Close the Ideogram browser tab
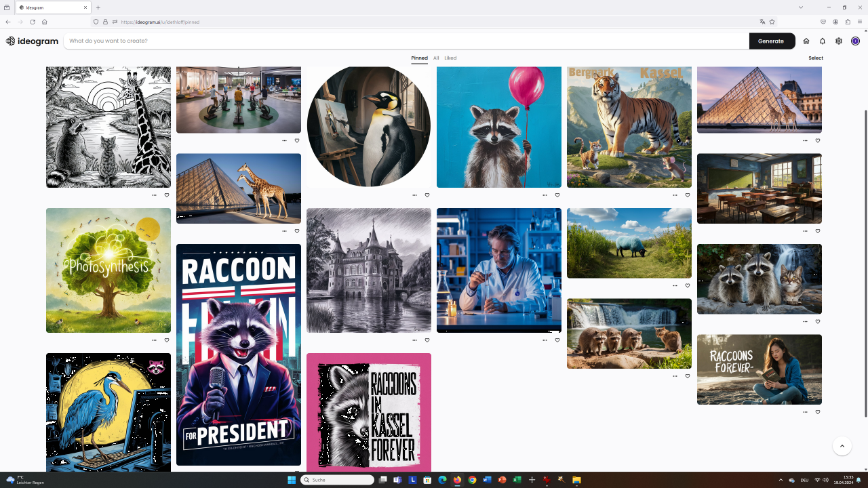The width and height of the screenshot is (868, 488). 85,7
